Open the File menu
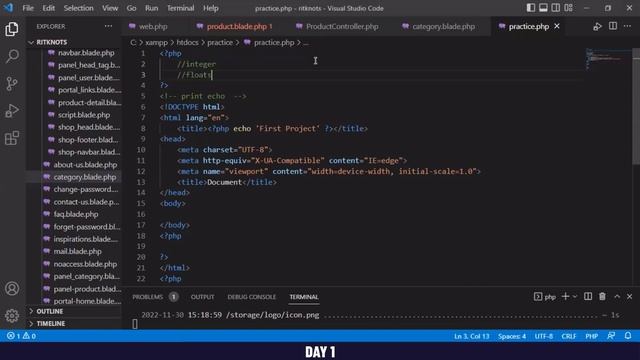640x360 pixels. coord(28,8)
